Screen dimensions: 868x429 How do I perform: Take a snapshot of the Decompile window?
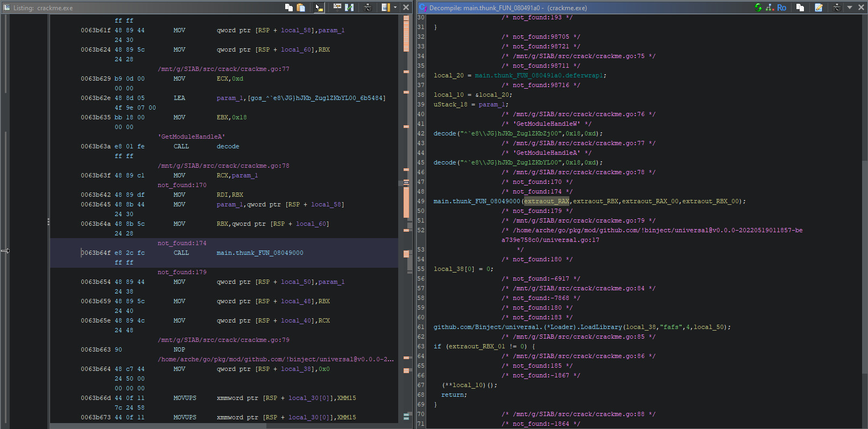tap(837, 8)
